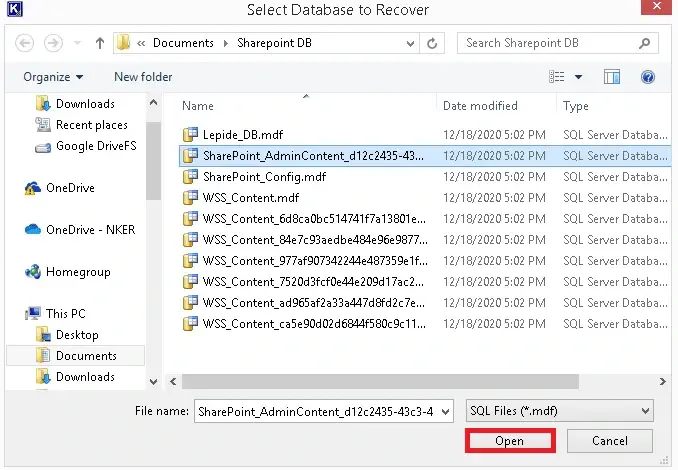
Task: Open OneDrive - NKER in navigation pane
Action: click(x=80, y=230)
